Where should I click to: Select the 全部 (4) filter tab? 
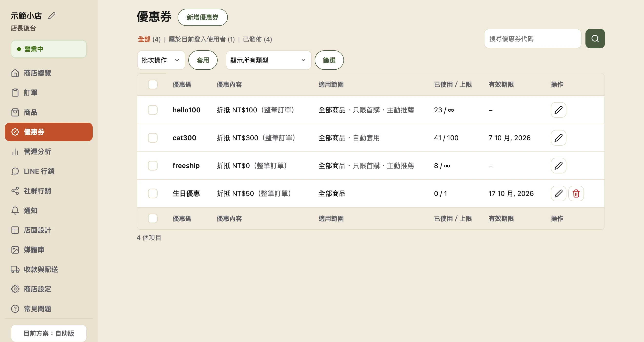(149, 39)
